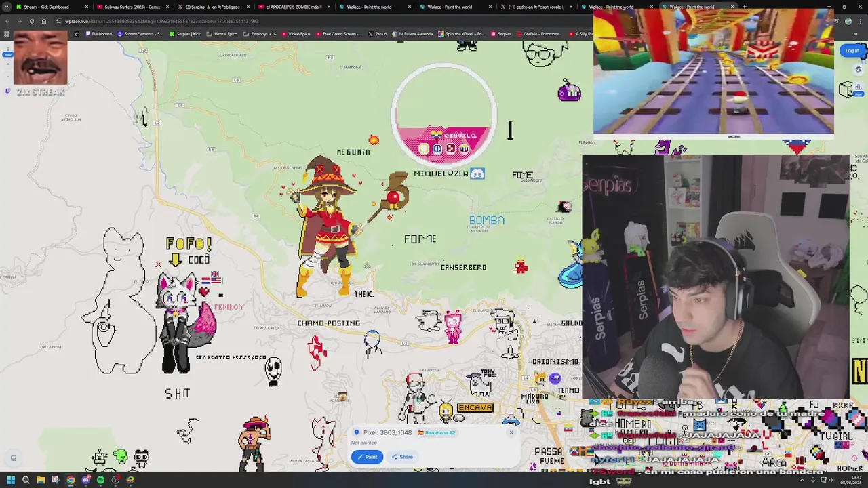Open the browser apps grid icon
Image resolution: width=868 pixels, height=488 pixels.
pos(7,34)
